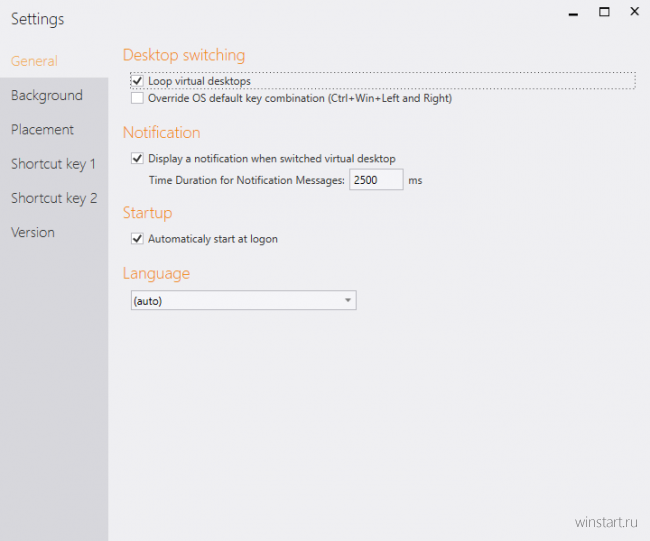The height and width of the screenshot is (541, 650).
Task: Click the Notification section heading
Action: [x=161, y=133]
